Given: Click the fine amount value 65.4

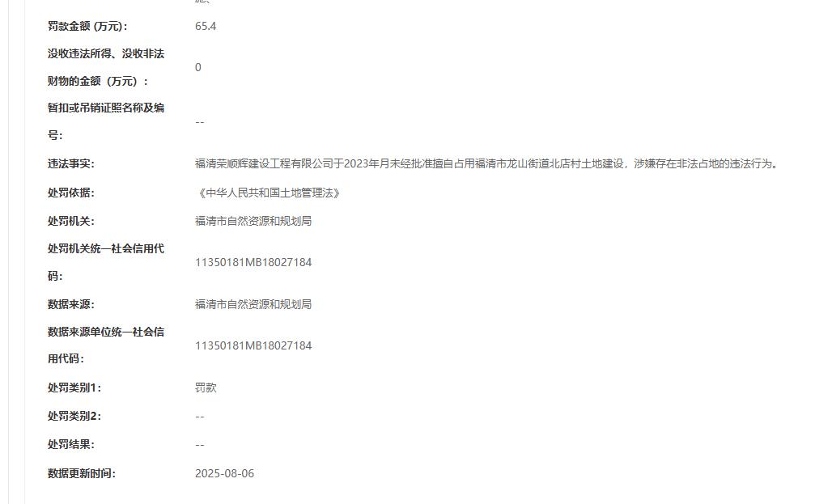Looking at the screenshot, I should (206, 26).
